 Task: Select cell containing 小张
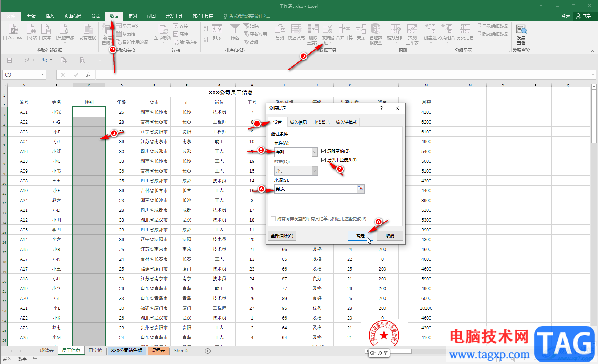(x=56, y=112)
